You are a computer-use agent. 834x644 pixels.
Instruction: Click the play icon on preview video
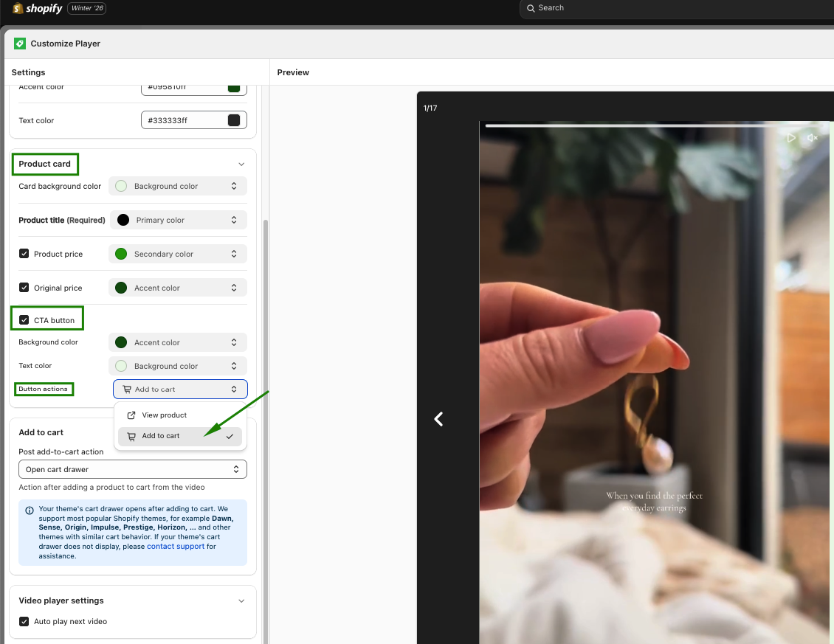pos(791,138)
